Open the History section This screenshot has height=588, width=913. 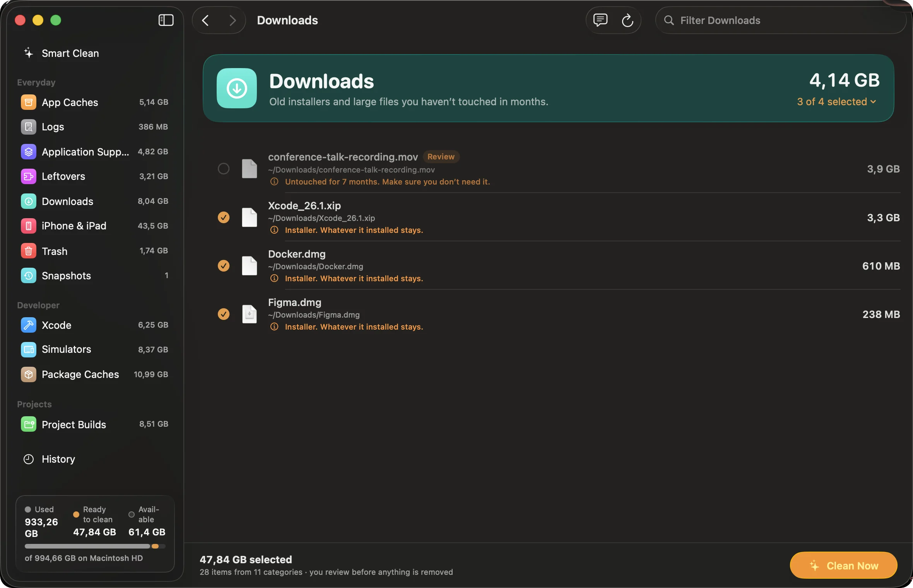94,459
